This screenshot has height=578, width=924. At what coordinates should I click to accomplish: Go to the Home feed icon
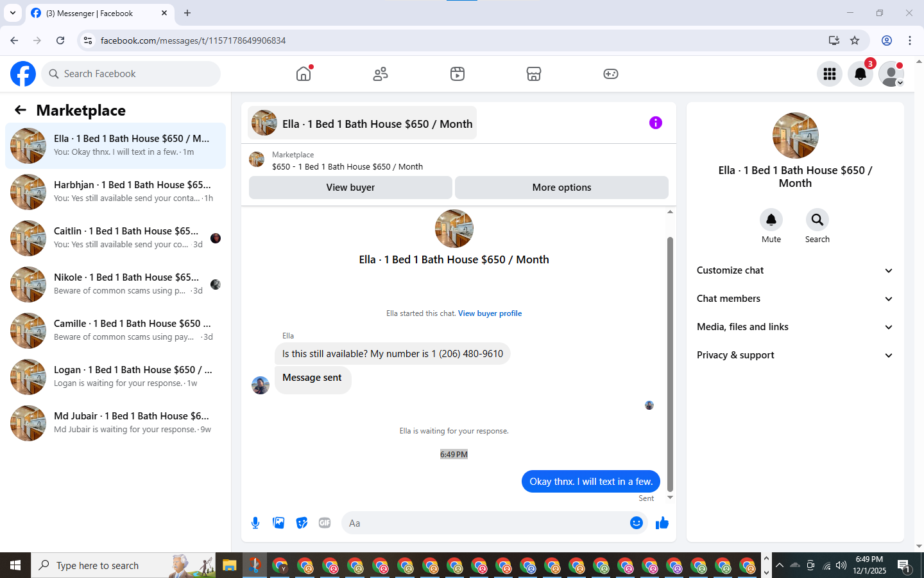tap(304, 74)
